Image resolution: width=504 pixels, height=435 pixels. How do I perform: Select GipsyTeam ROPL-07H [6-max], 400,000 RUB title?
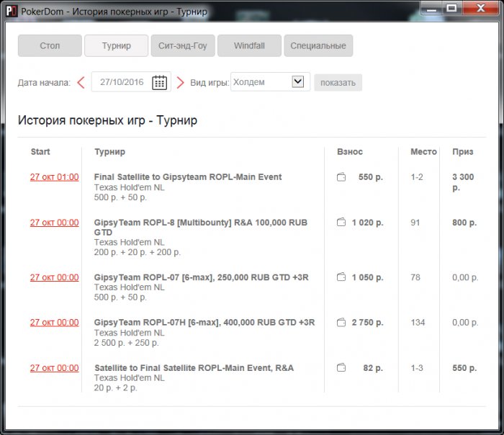(204, 322)
